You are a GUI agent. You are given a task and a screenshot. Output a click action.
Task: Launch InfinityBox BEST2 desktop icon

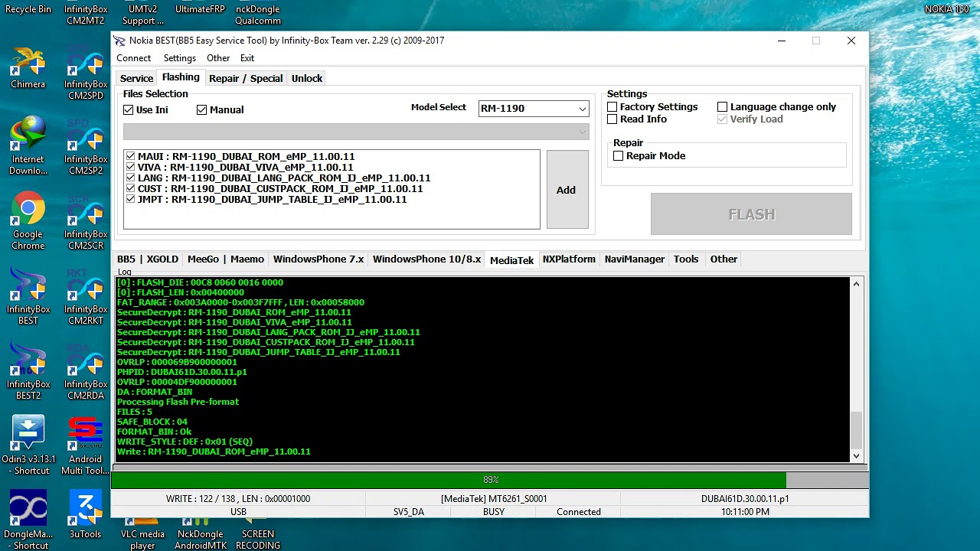[x=28, y=370]
